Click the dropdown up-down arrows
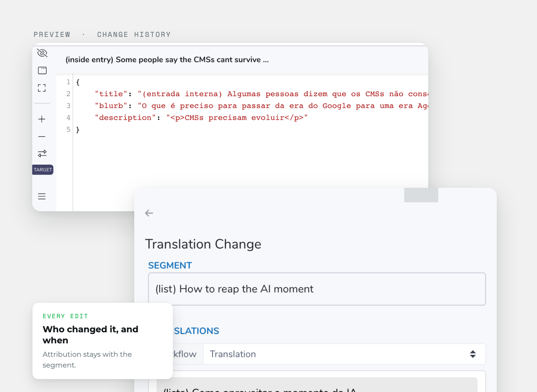 (473, 354)
